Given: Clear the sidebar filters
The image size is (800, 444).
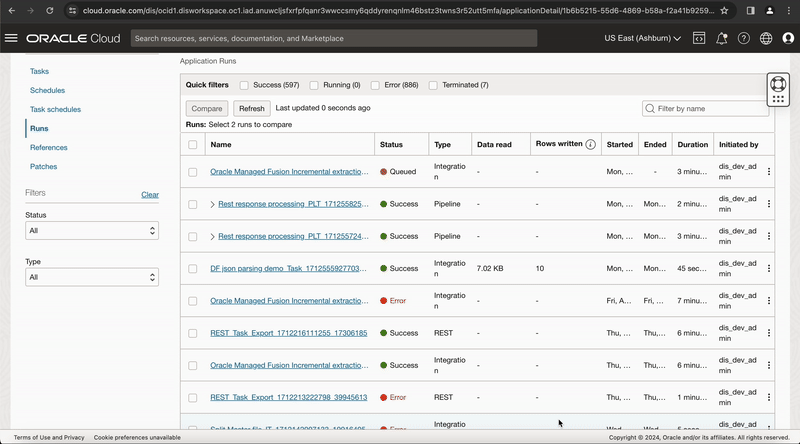Looking at the screenshot, I should coord(150,194).
